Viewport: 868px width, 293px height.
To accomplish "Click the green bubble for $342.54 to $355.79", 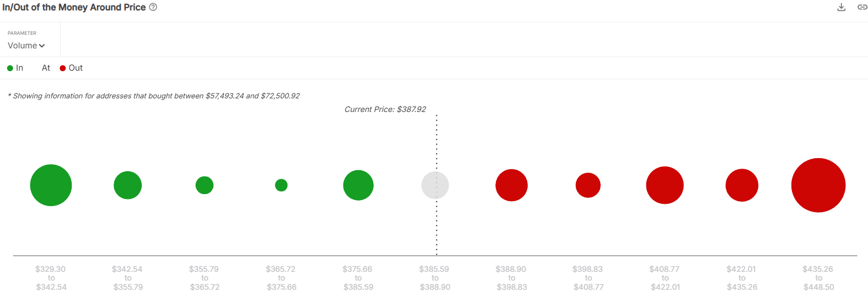I will [128, 185].
